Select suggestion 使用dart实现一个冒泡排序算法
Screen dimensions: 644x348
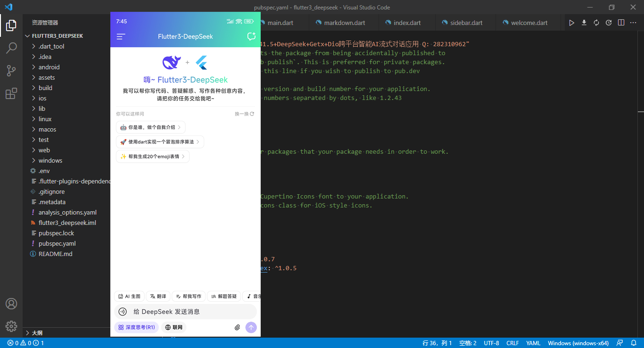pos(160,142)
